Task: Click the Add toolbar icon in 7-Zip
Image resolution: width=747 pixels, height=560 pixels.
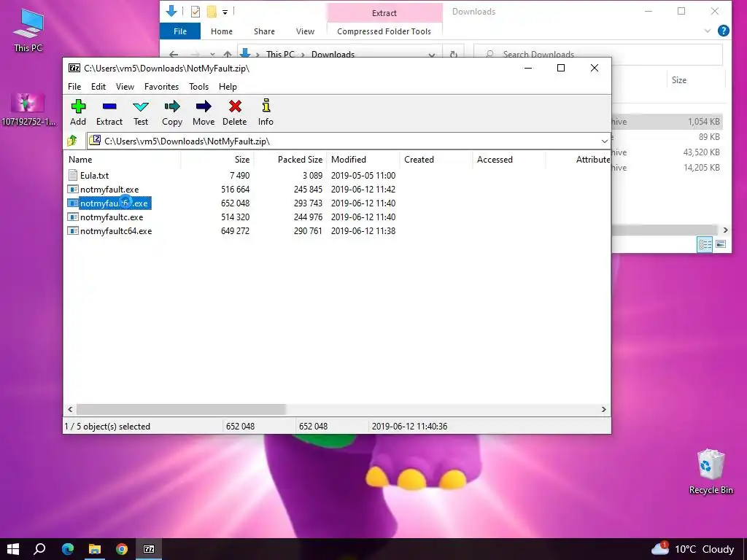Action: tap(78, 106)
